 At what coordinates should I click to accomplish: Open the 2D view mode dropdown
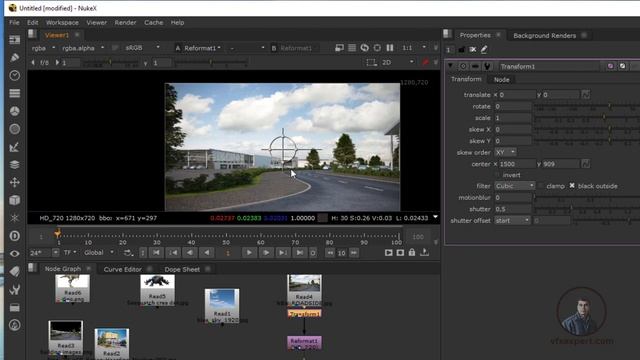pos(398,62)
